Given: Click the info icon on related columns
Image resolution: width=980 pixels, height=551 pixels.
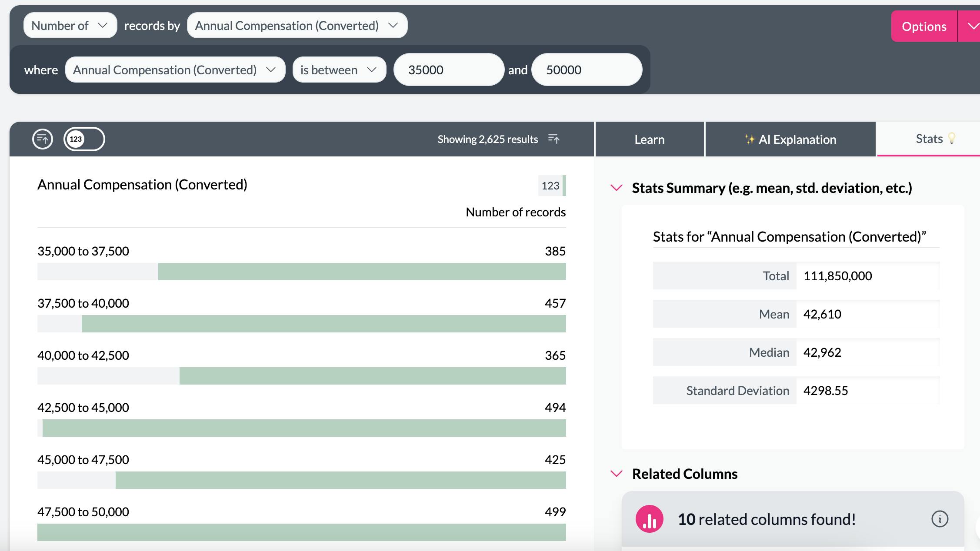Looking at the screenshot, I should [x=940, y=519].
